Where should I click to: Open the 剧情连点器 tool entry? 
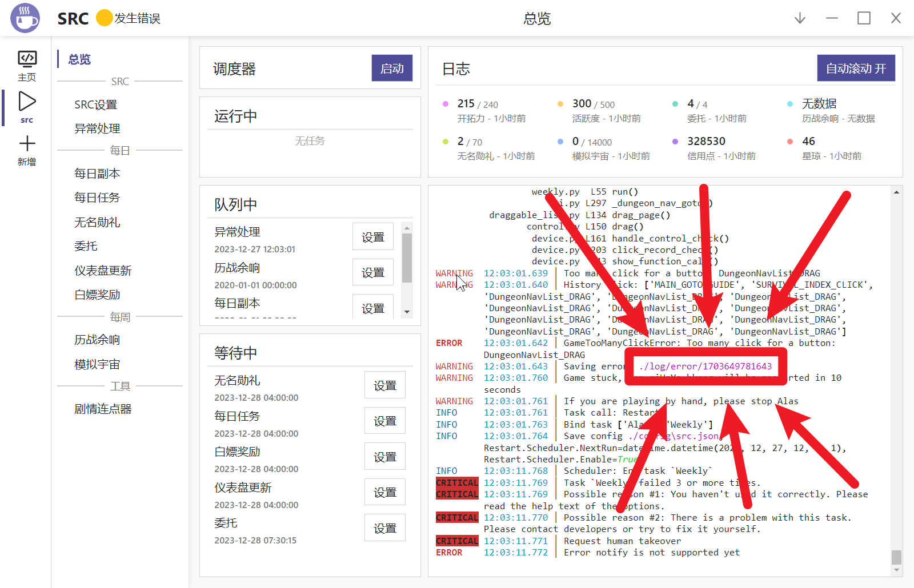coord(103,409)
